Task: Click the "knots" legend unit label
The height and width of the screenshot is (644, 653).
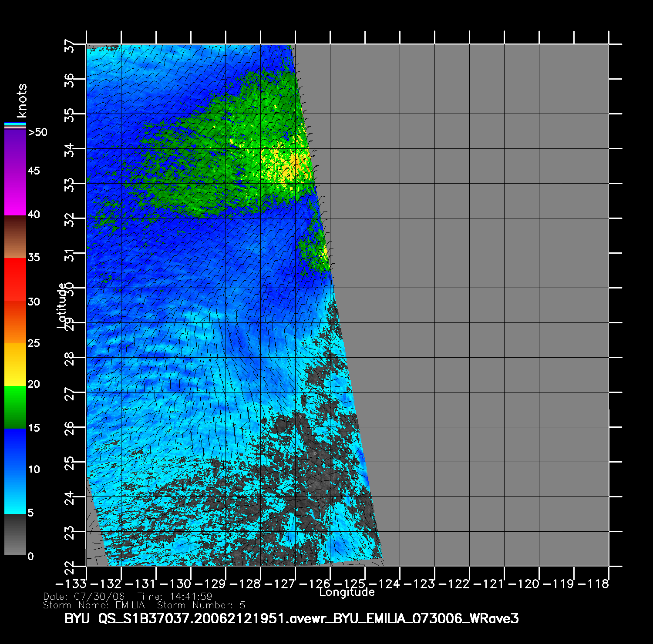Action: coord(21,101)
